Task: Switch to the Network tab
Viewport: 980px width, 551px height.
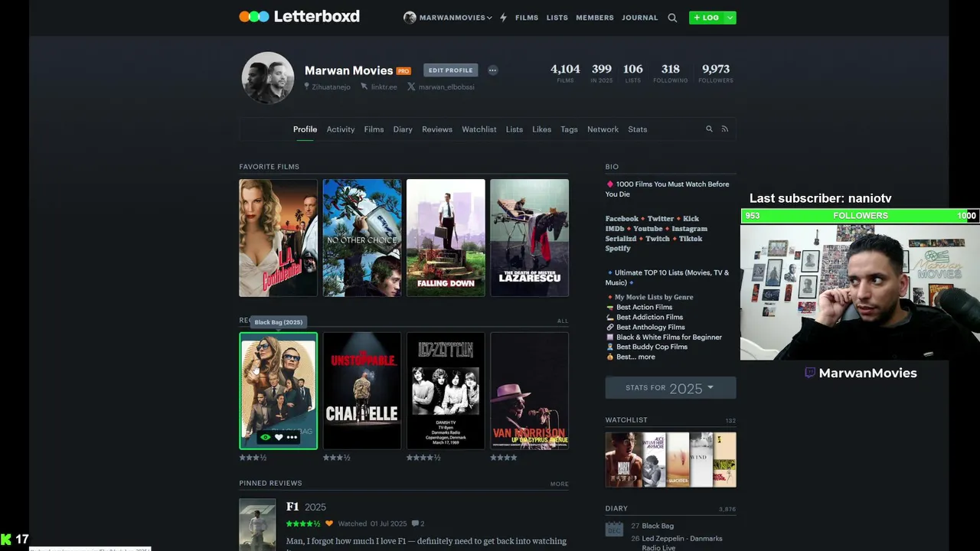Action: (x=603, y=129)
